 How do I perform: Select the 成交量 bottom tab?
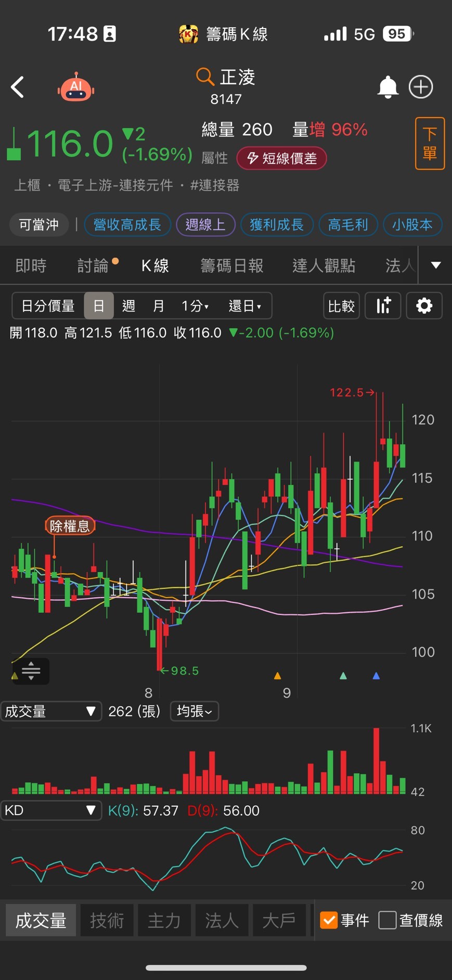[x=41, y=920]
